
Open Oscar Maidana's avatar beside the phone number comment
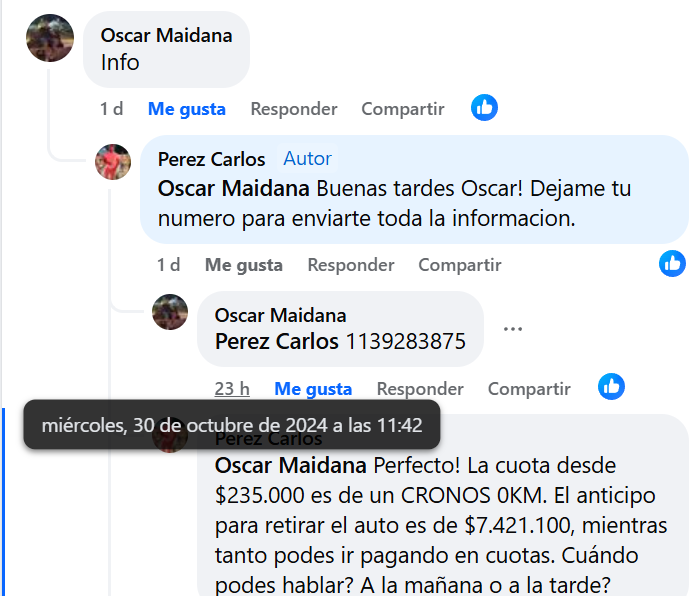click(170, 312)
